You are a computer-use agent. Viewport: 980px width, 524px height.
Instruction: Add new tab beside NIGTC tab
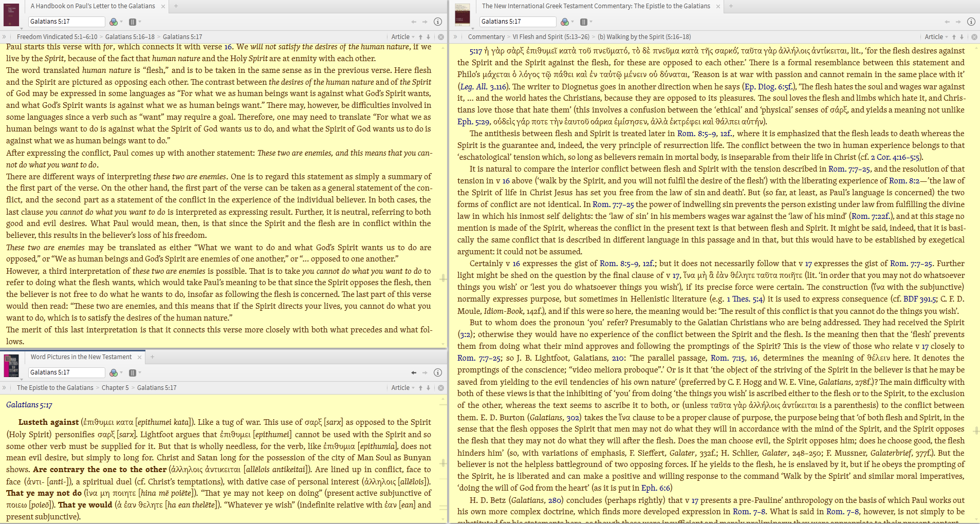[731, 6]
